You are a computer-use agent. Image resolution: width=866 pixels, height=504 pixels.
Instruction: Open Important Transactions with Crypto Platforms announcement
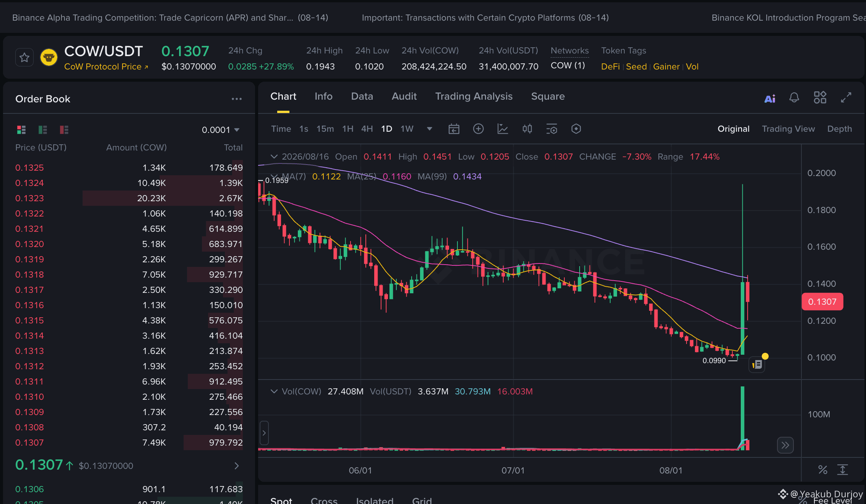tap(485, 18)
